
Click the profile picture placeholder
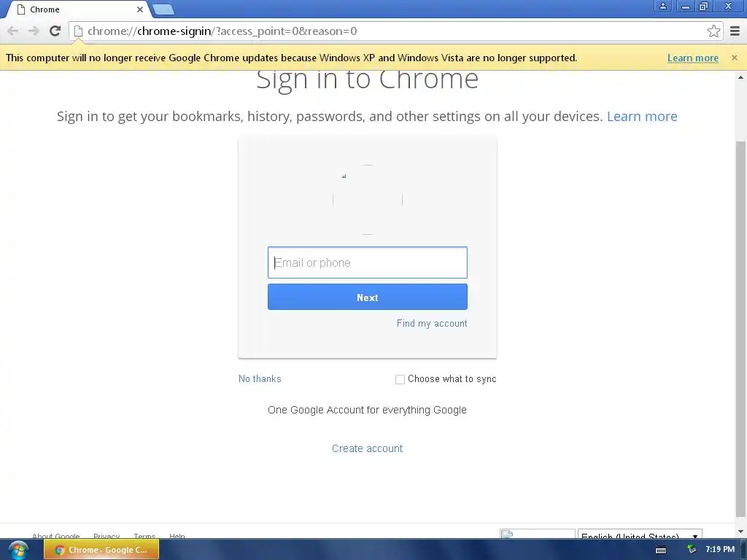pyautogui.click(x=368, y=200)
